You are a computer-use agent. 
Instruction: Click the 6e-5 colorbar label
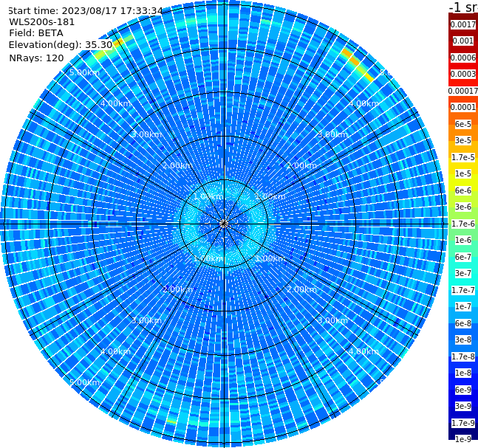tap(463, 124)
